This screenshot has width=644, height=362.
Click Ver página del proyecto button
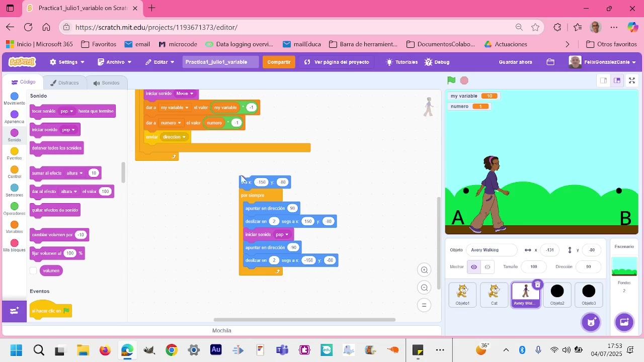pyautogui.click(x=337, y=62)
